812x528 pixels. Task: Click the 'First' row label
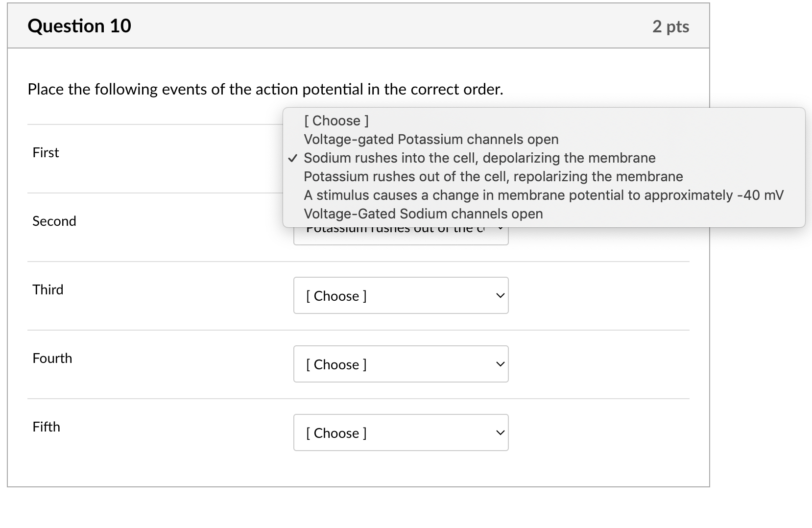pyautogui.click(x=45, y=152)
